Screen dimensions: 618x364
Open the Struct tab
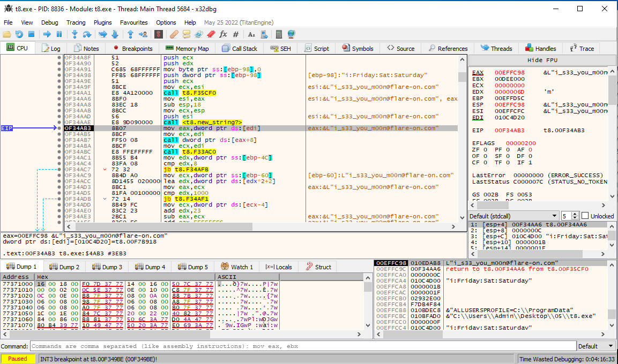(318, 267)
